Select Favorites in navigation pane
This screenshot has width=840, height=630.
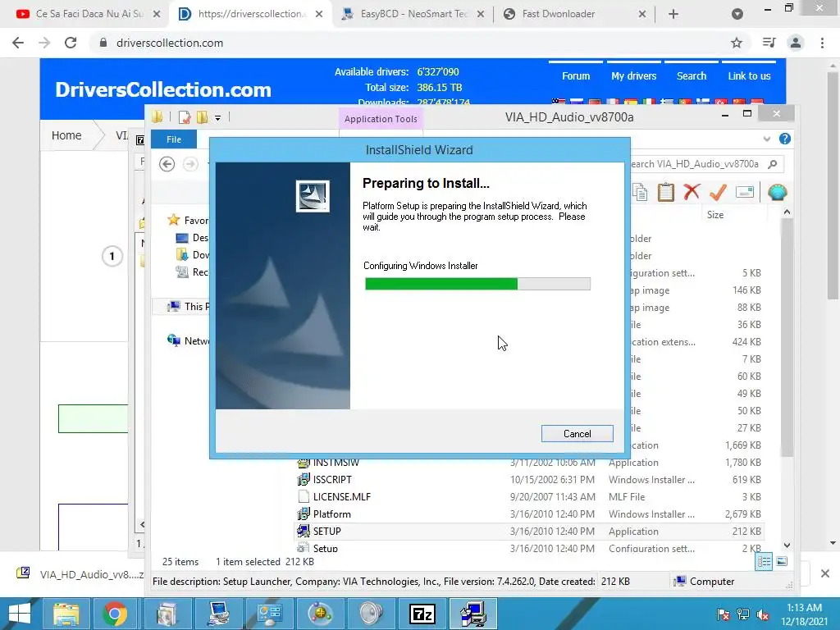(x=188, y=220)
